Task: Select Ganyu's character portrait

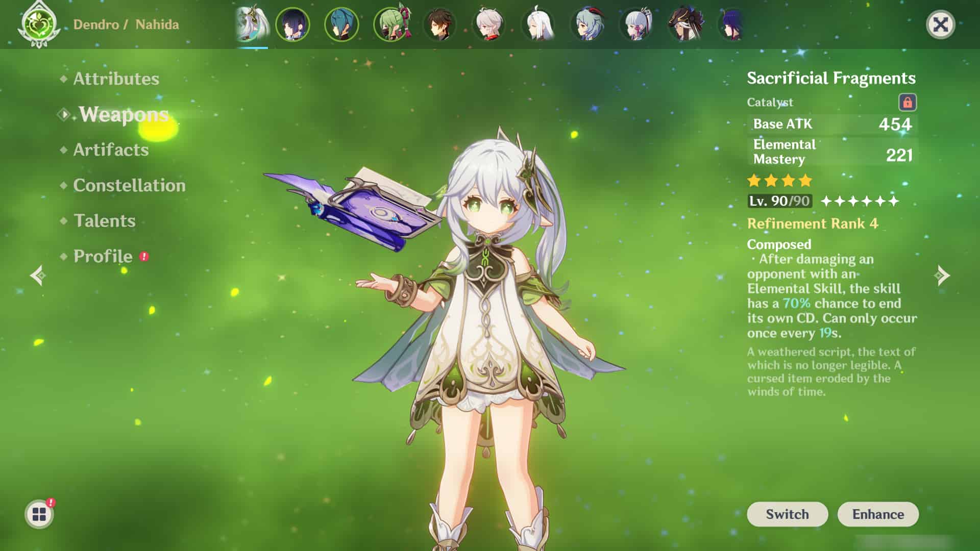Action: click(x=587, y=24)
